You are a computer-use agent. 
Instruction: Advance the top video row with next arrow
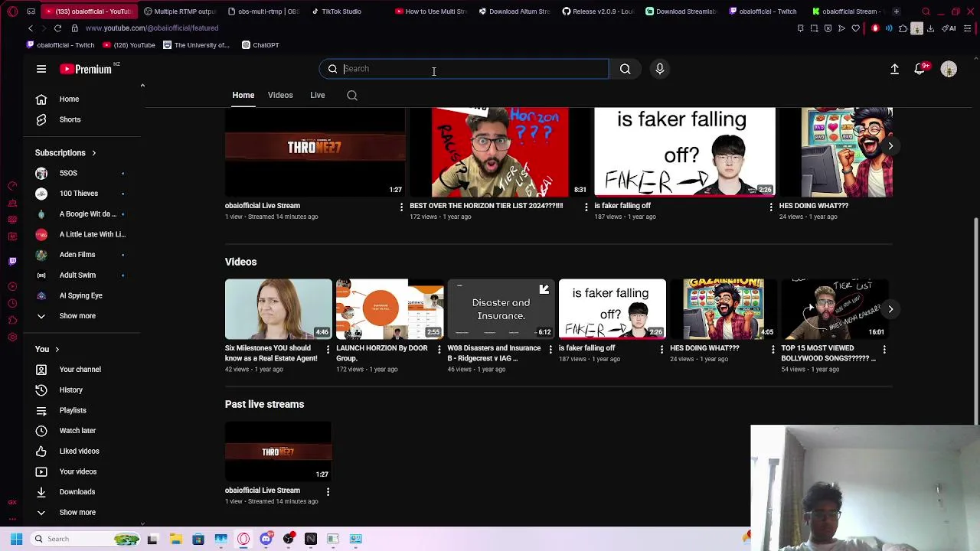pyautogui.click(x=890, y=145)
